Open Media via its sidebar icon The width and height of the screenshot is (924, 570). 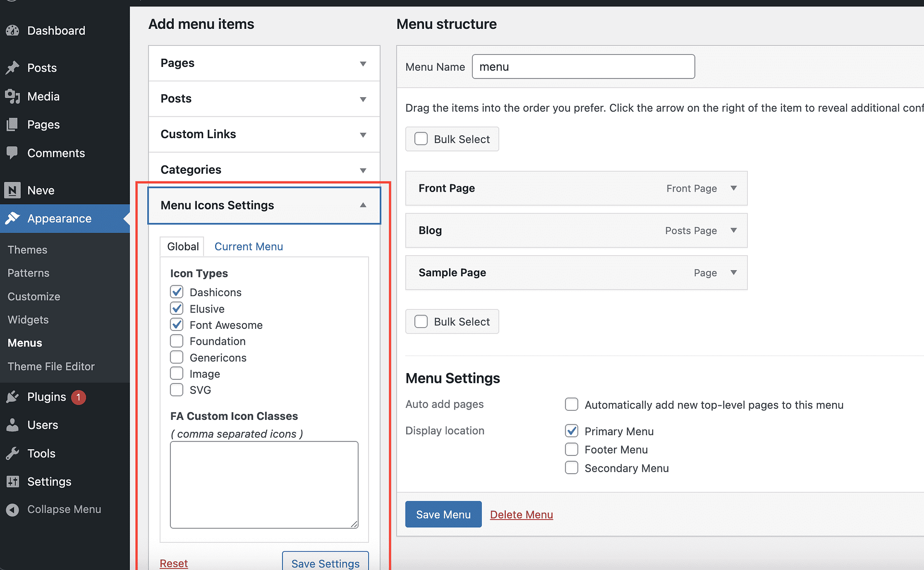tap(13, 96)
